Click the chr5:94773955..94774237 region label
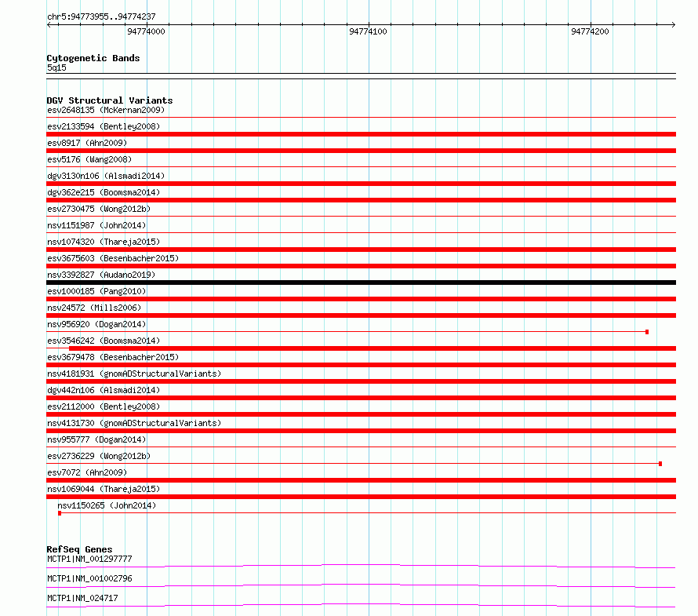Viewport: 698px width, 616px height. [x=101, y=16]
